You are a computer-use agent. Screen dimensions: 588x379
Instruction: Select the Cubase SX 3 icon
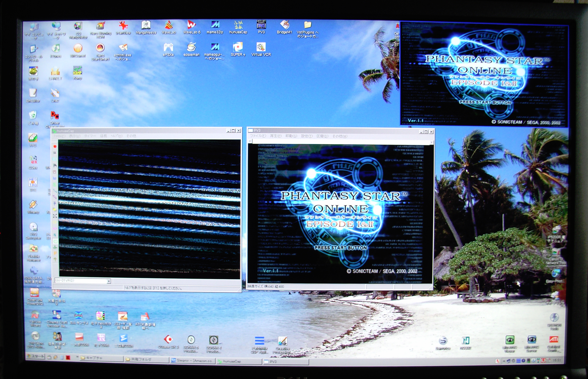(x=168, y=342)
